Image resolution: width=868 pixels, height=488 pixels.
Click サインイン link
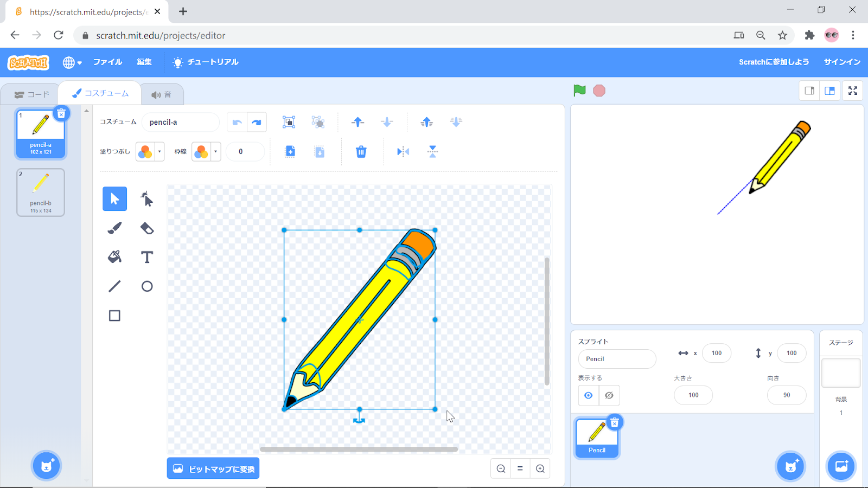[x=842, y=62]
